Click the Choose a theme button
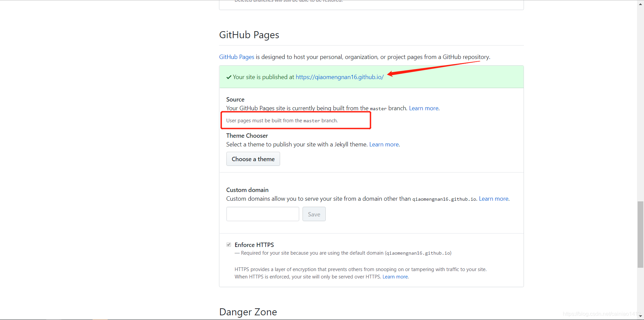644x320 pixels. [x=253, y=159]
